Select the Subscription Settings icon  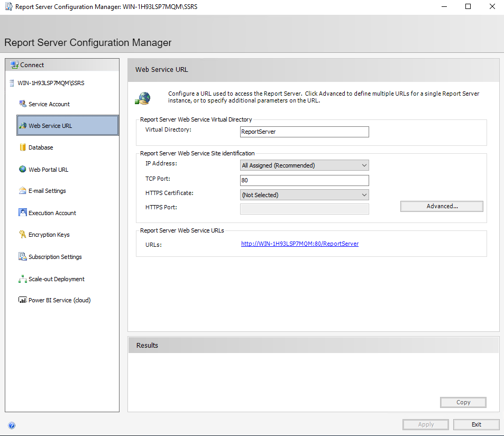21,256
